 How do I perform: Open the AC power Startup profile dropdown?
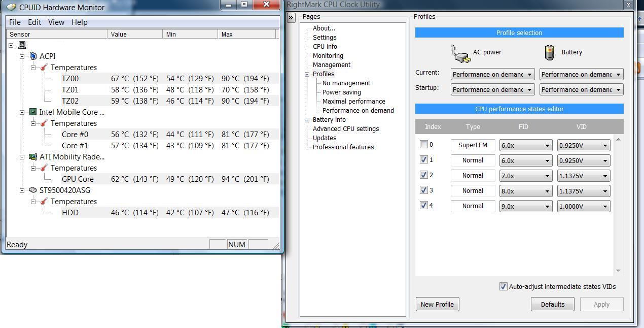492,89
